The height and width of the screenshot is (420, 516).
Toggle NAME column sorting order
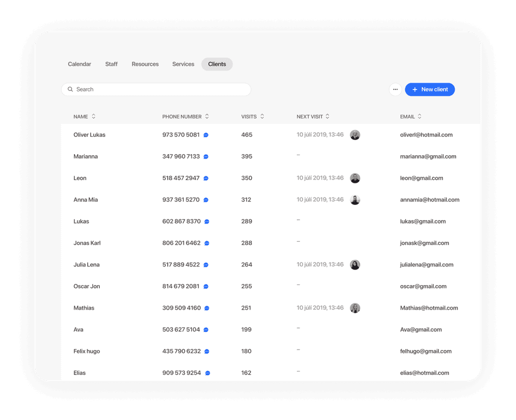[x=93, y=116]
